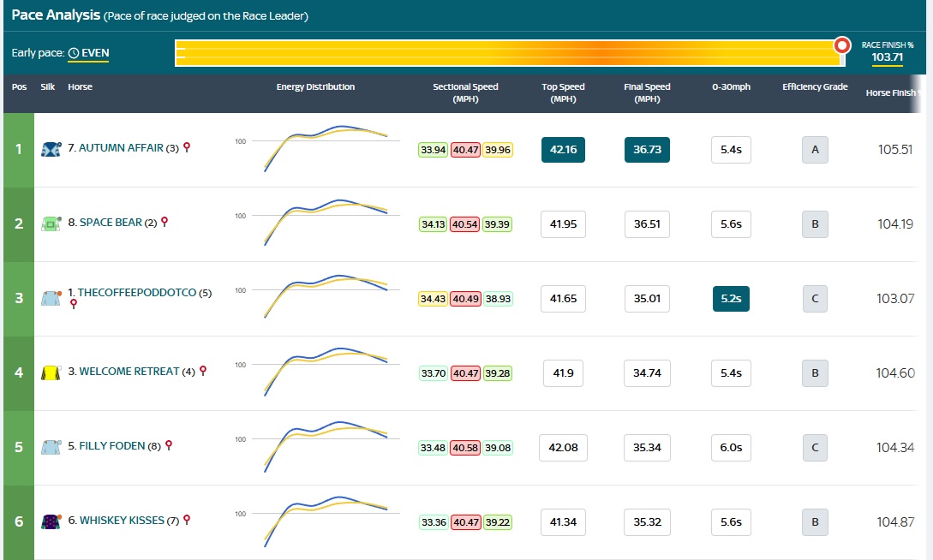Click the red marker under Thecoffeepoddotco
The image size is (933, 560).
coord(74,303)
